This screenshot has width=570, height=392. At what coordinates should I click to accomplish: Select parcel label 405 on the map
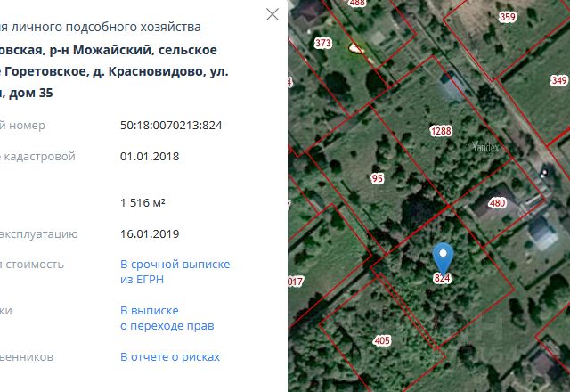pos(382,340)
